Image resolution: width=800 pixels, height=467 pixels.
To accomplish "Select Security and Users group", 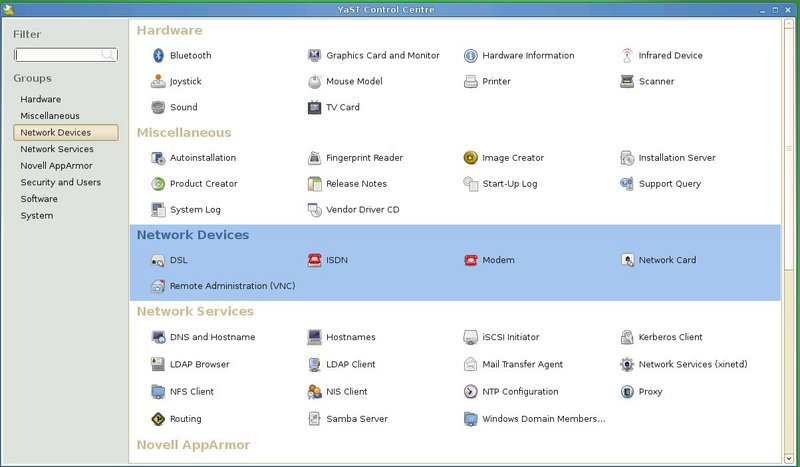I will (61, 182).
